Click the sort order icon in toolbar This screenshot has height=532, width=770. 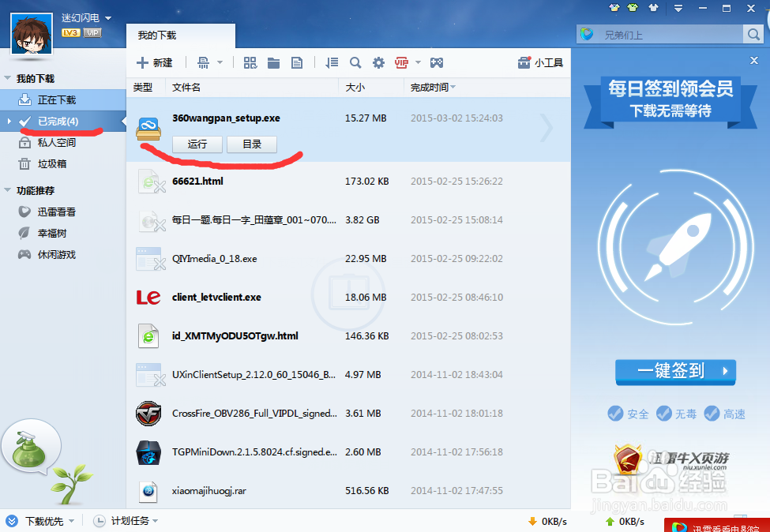point(332,63)
